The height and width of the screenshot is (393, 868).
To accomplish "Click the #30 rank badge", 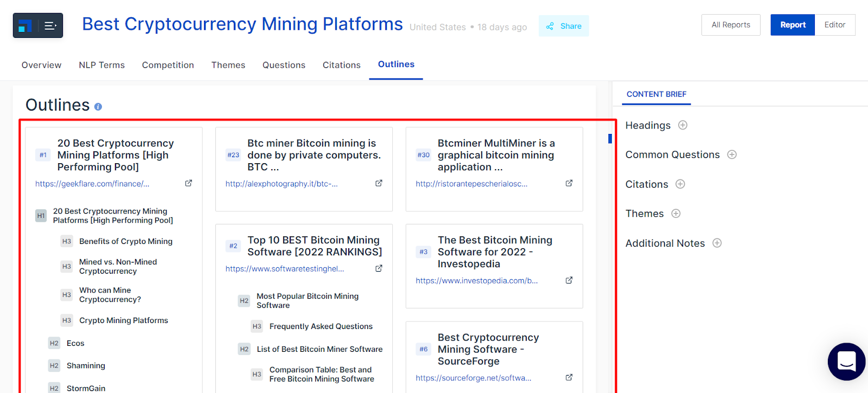I will [424, 155].
